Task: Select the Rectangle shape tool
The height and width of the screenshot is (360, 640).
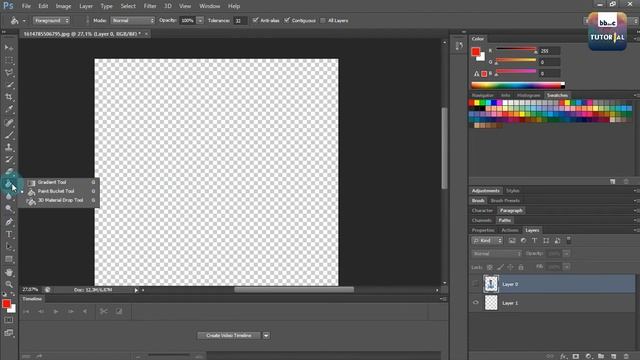Action: (x=9, y=259)
